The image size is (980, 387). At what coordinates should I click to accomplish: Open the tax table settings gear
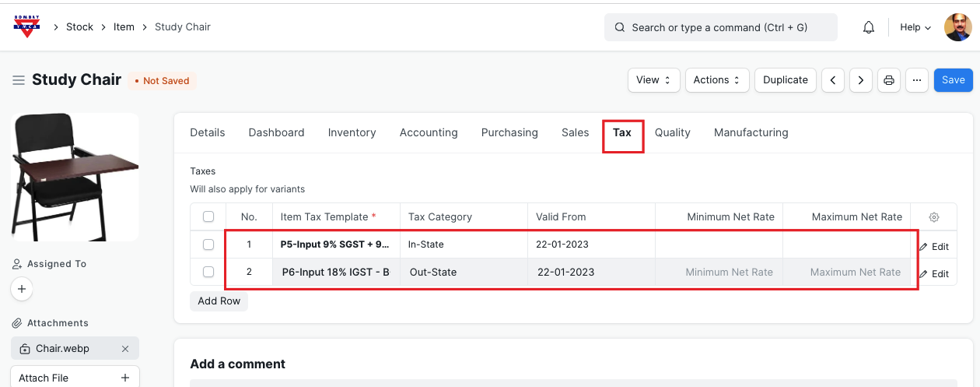[x=934, y=217]
